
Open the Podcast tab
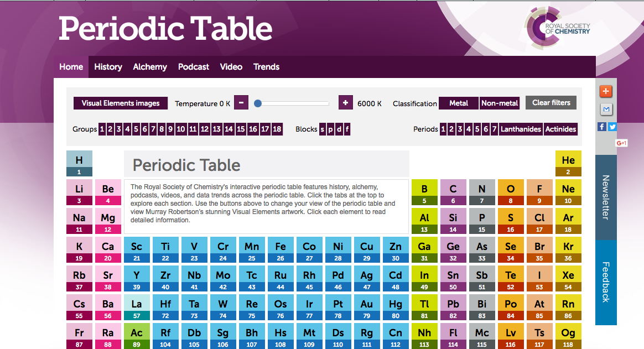click(x=193, y=66)
